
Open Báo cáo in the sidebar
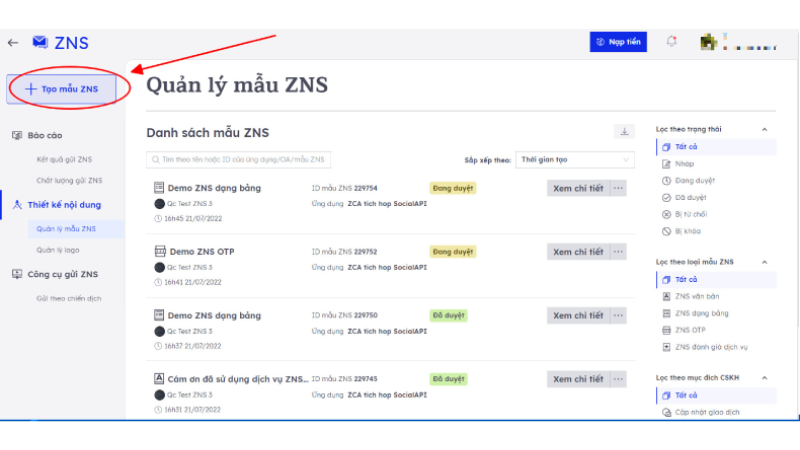coord(44,135)
